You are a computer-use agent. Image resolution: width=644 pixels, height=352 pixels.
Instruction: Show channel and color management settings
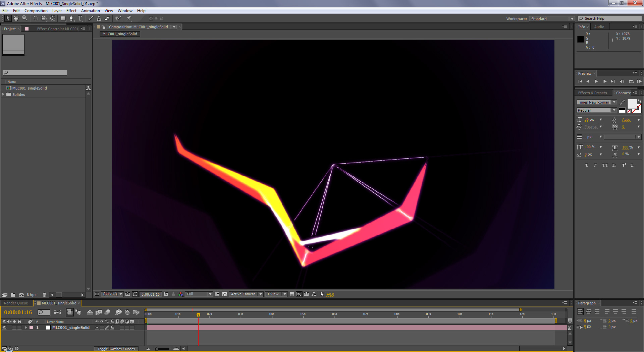pyautogui.click(x=181, y=294)
